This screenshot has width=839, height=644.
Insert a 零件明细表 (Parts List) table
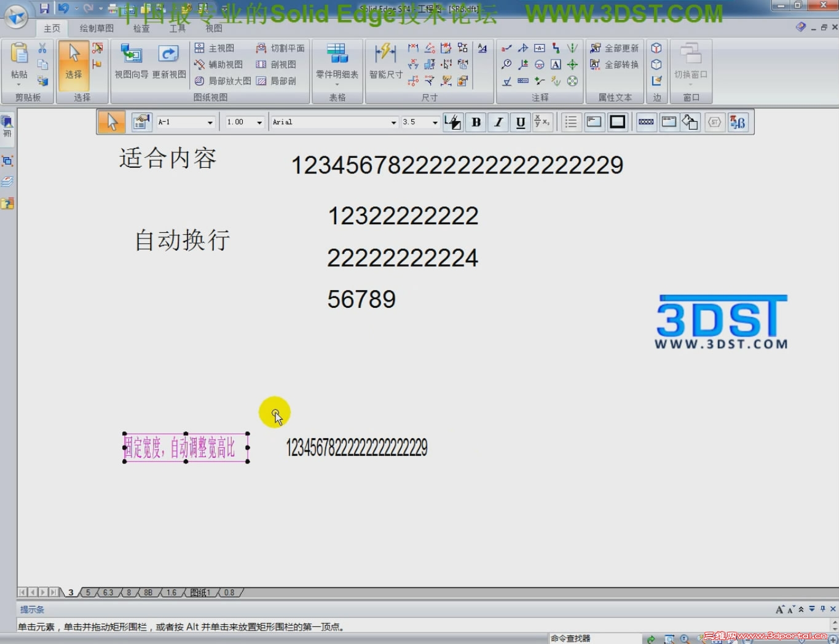(337, 60)
